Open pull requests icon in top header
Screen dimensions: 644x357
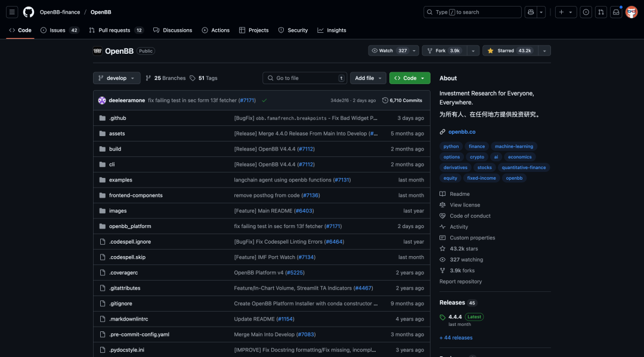click(x=601, y=12)
